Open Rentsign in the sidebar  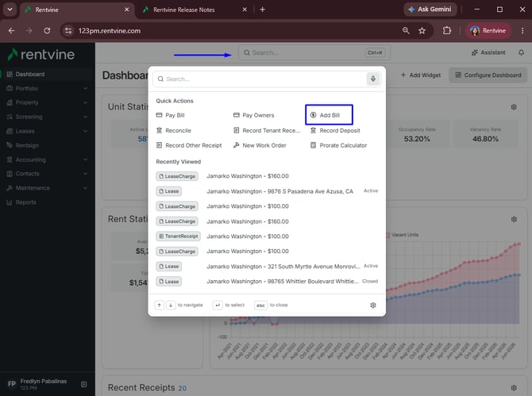pyautogui.click(x=47, y=145)
